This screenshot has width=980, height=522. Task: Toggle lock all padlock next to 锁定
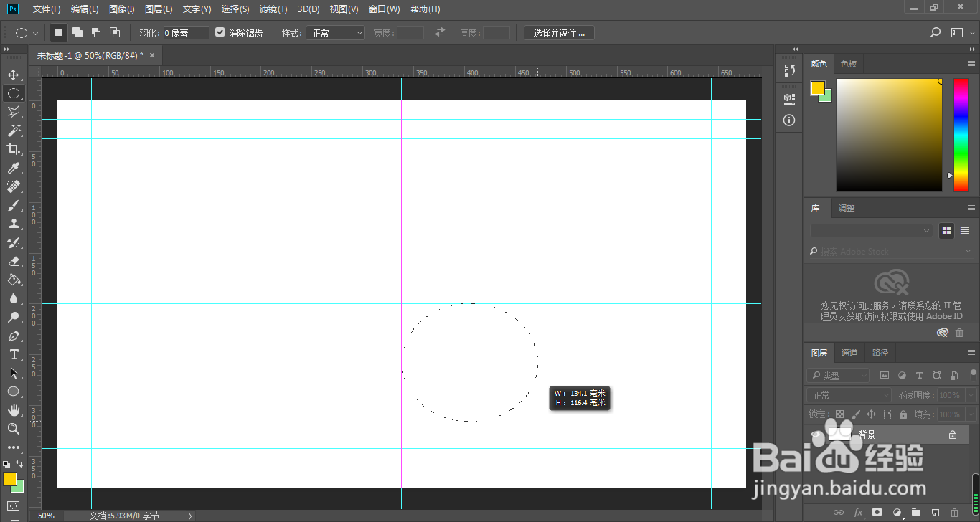tap(903, 414)
